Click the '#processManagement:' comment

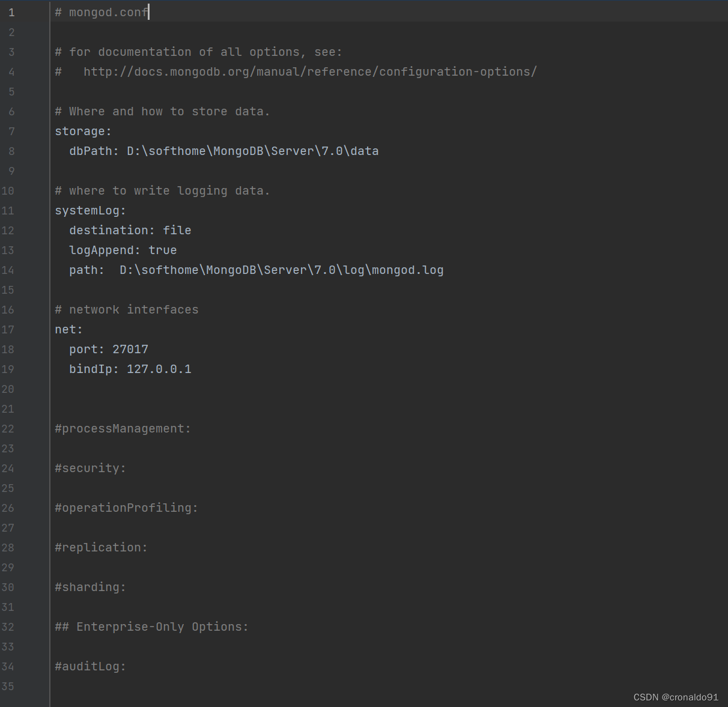(x=123, y=429)
